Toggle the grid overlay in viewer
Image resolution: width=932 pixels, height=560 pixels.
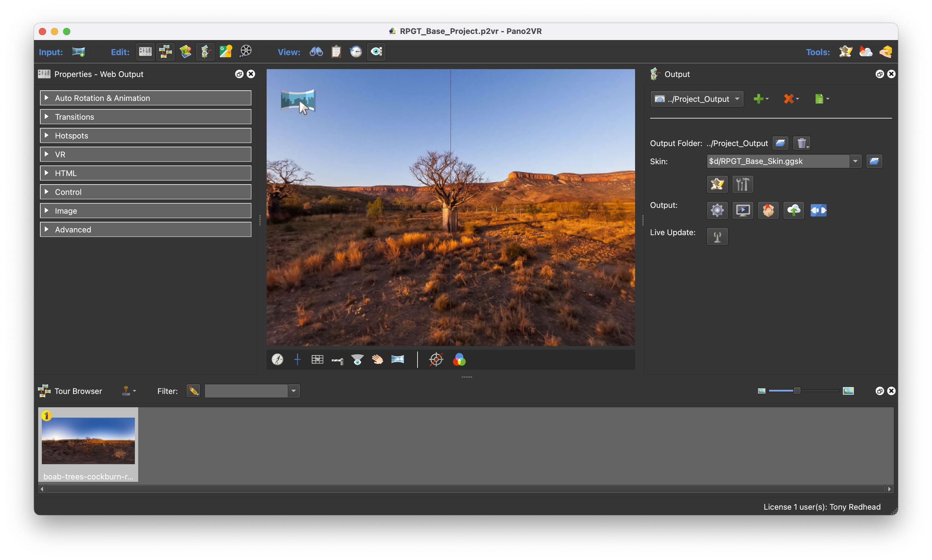point(317,360)
